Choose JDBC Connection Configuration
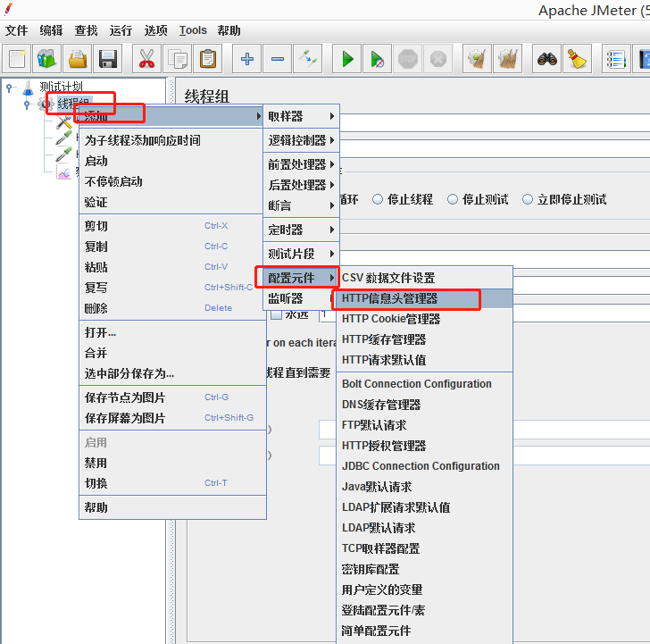Viewport: 650px width, 644px height. click(x=425, y=466)
